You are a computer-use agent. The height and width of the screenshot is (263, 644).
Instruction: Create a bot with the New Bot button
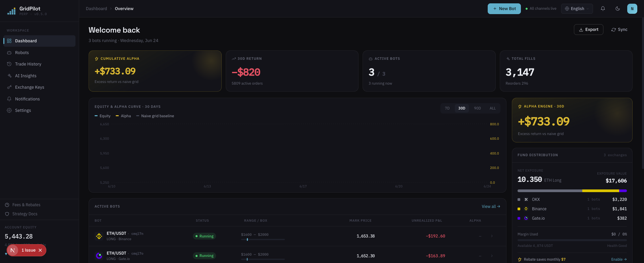[x=504, y=9]
